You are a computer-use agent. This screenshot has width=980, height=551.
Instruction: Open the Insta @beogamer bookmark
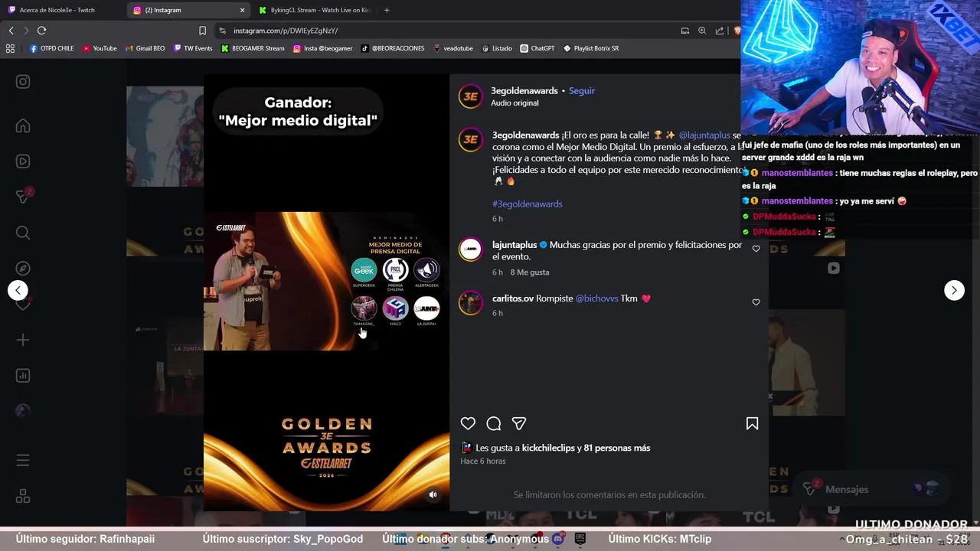(x=322, y=48)
